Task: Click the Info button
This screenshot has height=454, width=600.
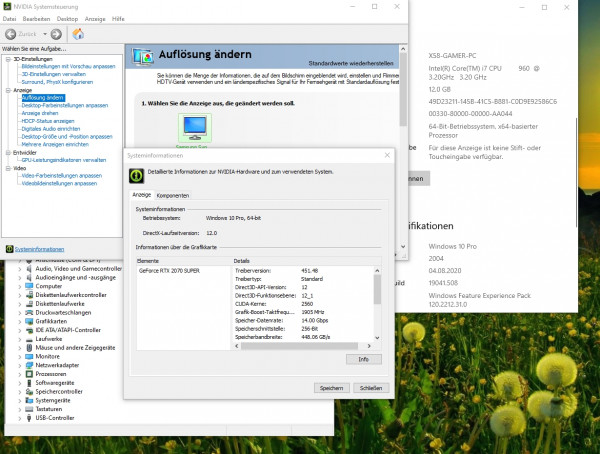Action: pyautogui.click(x=364, y=359)
